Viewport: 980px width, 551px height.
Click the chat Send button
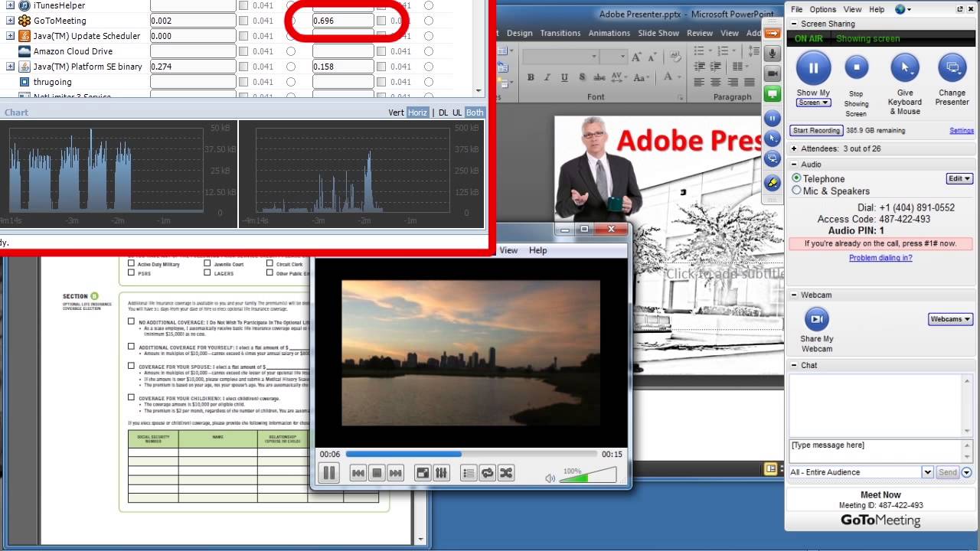click(x=948, y=472)
